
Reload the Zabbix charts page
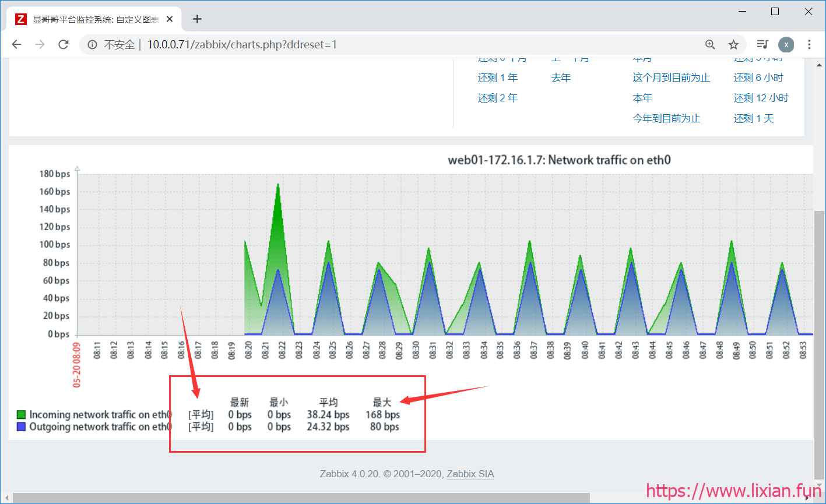coord(64,44)
